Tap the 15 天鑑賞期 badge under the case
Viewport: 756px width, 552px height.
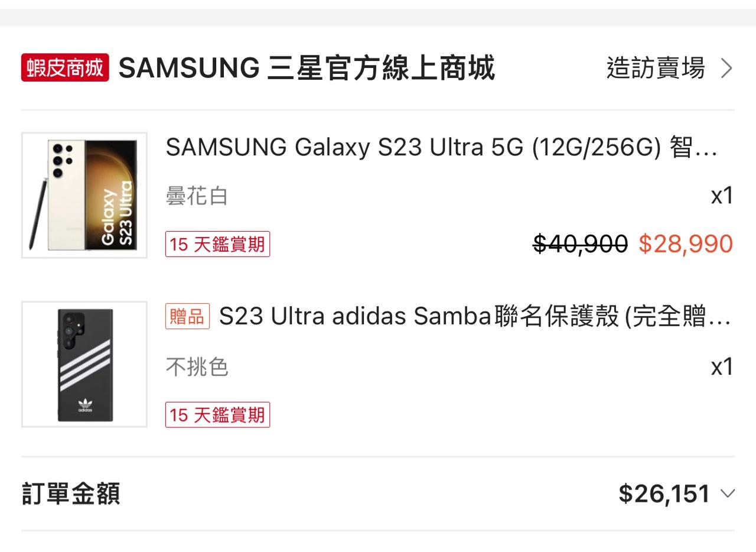[x=217, y=415]
